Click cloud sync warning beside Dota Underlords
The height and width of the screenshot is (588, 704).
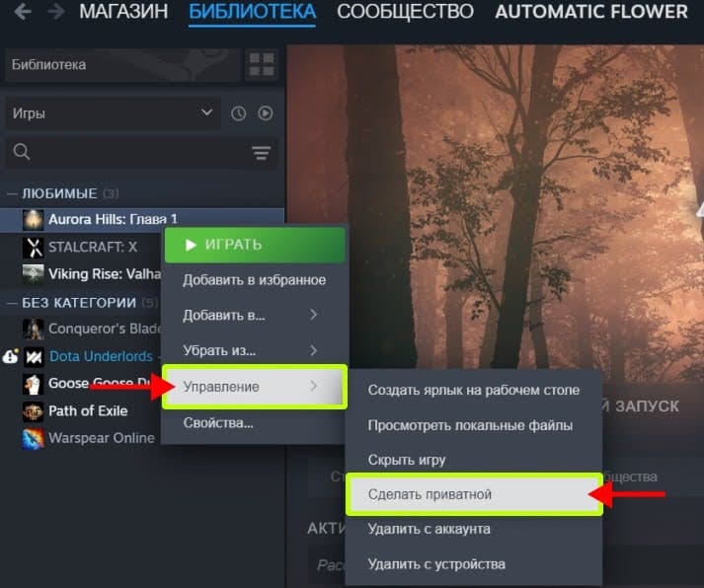pyautogui.click(x=10, y=356)
